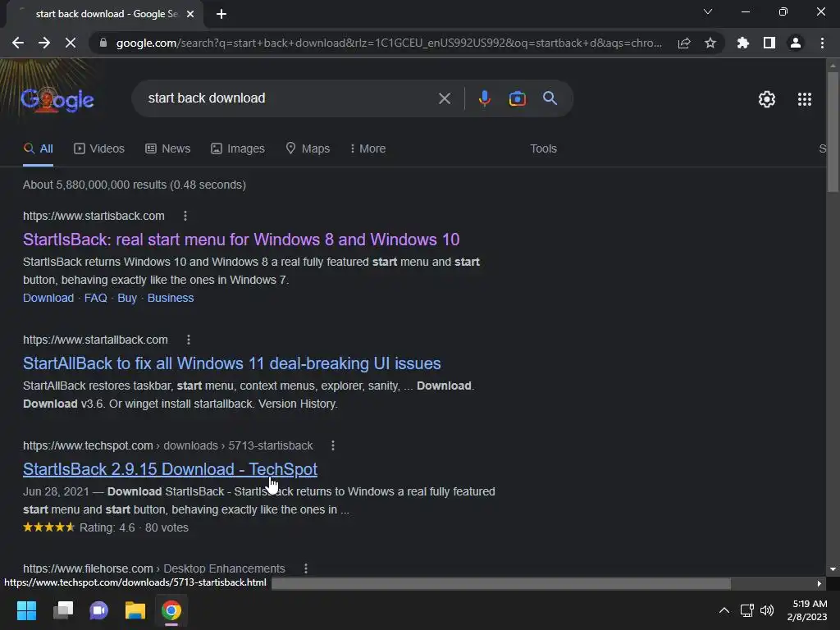This screenshot has width=840, height=630.
Task: Share this page from address bar
Action: coord(684,43)
